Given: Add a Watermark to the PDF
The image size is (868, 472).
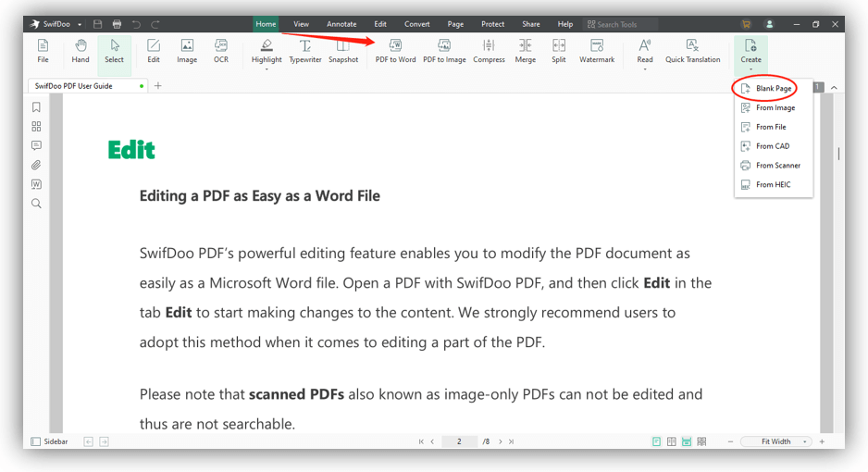Looking at the screenshot, I should click(x=597, y=52).
